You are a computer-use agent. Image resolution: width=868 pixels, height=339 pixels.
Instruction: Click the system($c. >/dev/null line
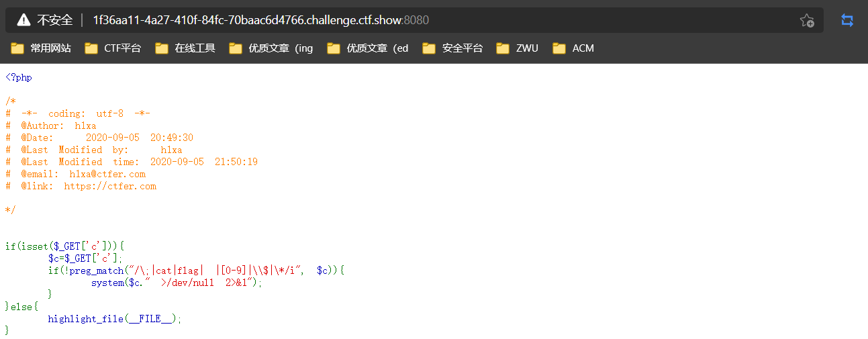(177, 283)
